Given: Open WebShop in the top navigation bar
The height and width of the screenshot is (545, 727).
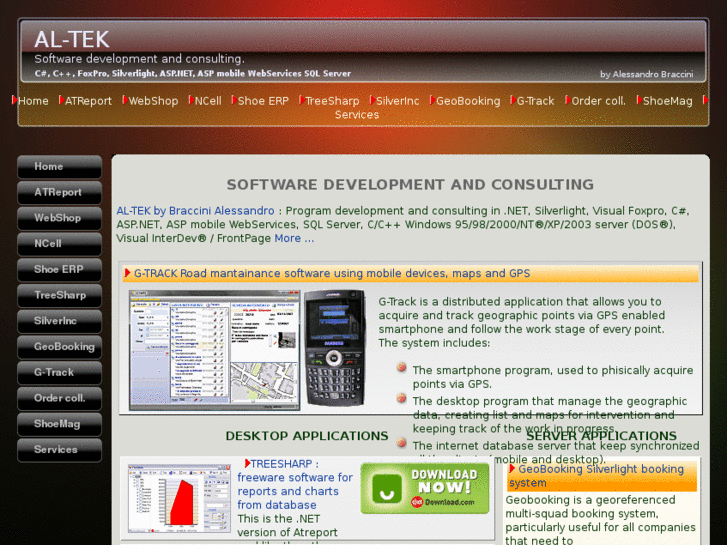Looking at the screenshot, I should pyautogui.click(x=153, y=101).
